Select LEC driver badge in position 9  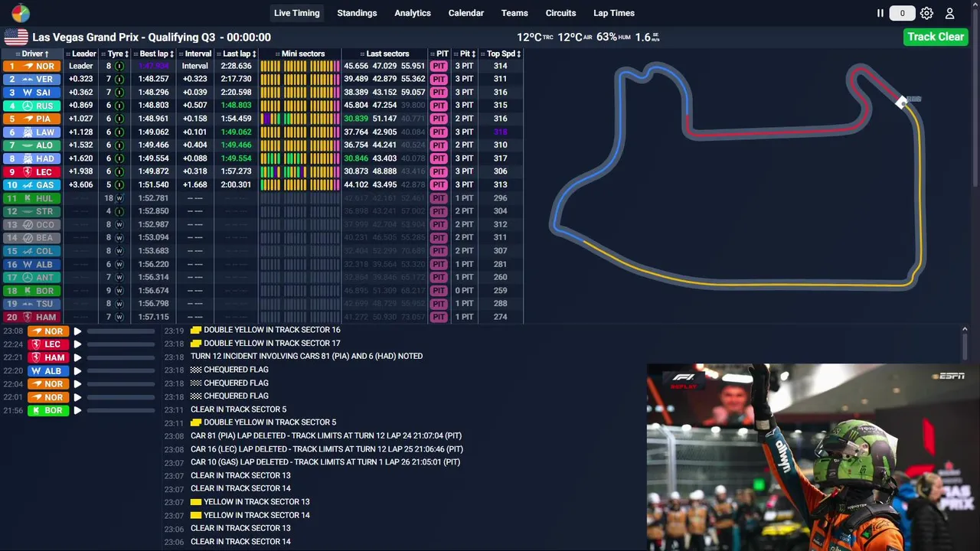[x=31, y=171]
